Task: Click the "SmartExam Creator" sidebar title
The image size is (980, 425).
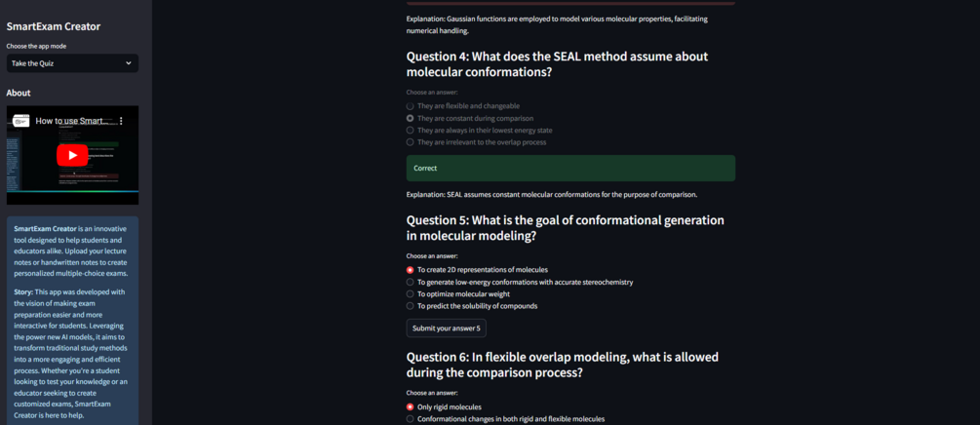Action: [54, 26]
